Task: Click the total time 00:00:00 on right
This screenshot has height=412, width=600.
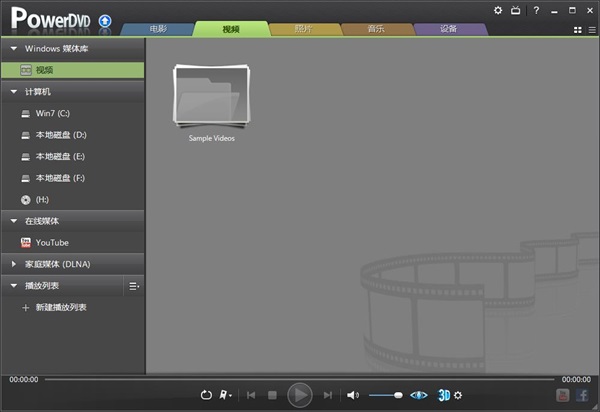Action: pos(576,379)
